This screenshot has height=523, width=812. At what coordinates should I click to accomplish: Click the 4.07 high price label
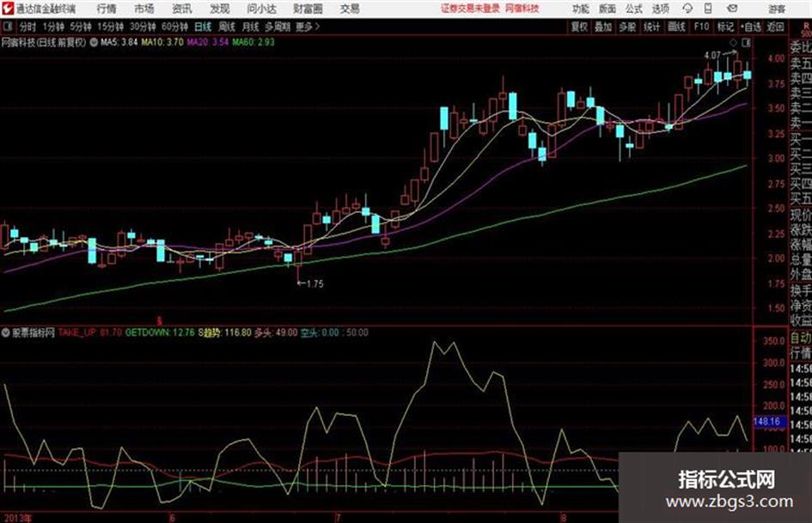pos(712,55)
